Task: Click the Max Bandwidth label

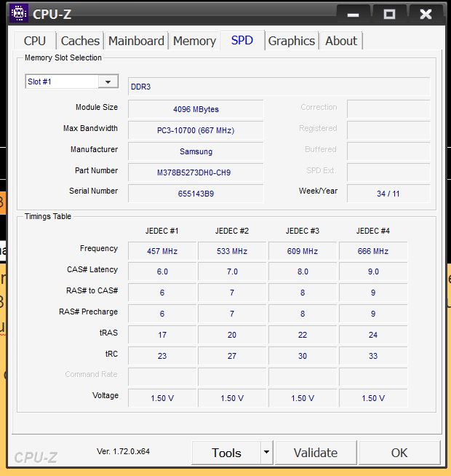Action: tap(90, 128)
